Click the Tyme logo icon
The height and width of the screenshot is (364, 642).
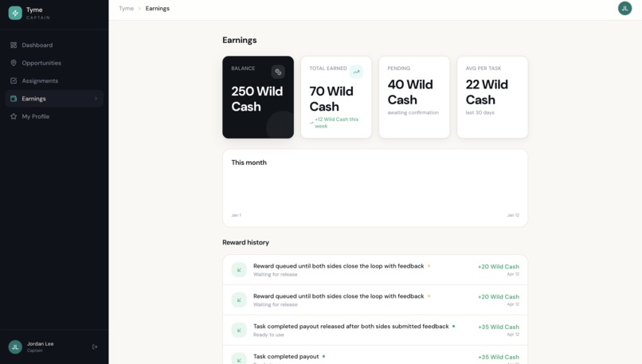click(15, 13)
